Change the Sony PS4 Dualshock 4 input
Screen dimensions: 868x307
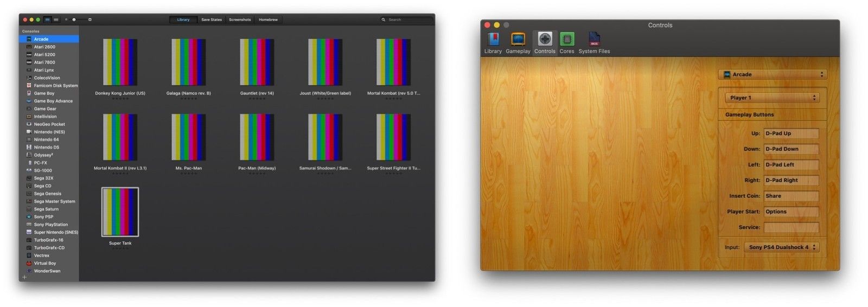[781, 247]
